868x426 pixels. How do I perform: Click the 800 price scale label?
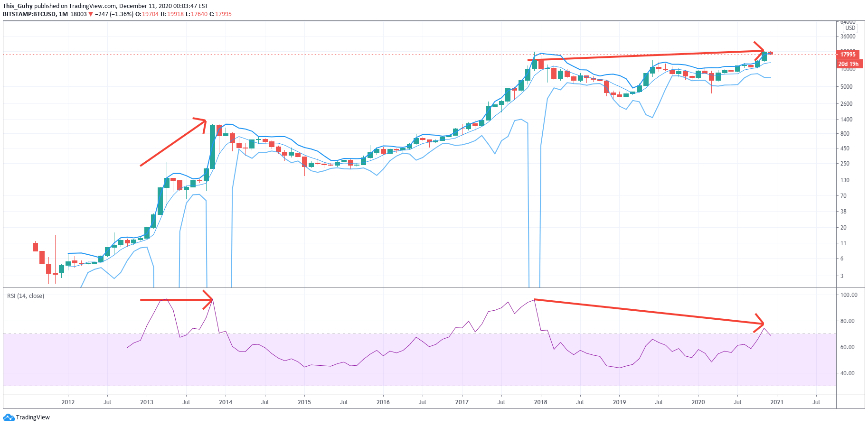845,134
